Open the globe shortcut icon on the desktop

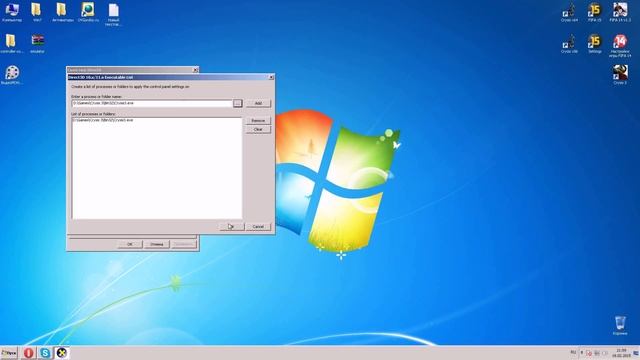[88, 12]
